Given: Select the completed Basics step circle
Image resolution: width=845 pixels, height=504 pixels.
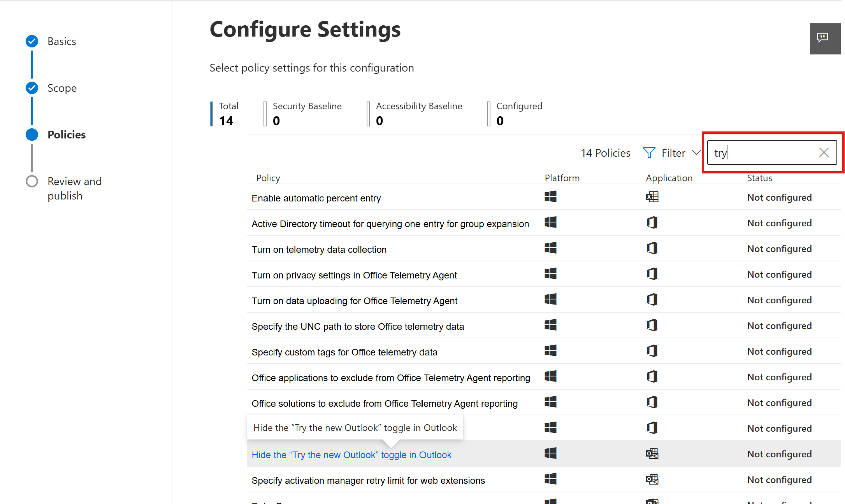Looking at the screenshot, I should coord(32,41).
